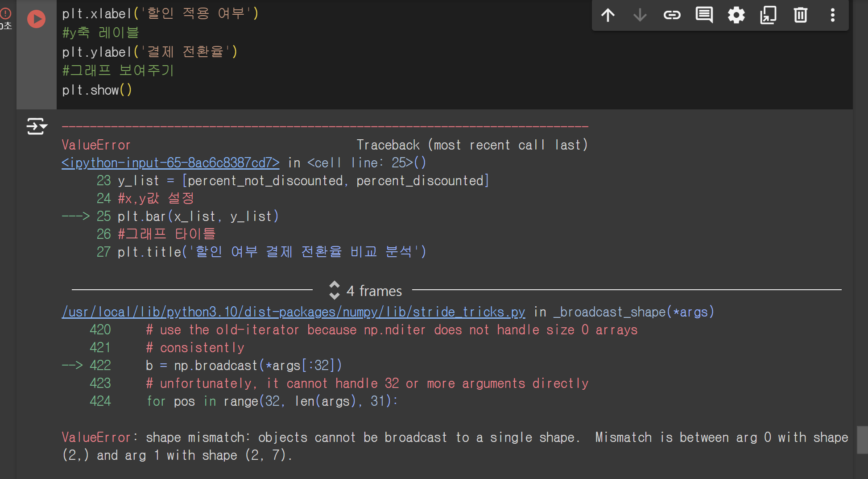868x479 pixels.
Task: Mirror cell in tab icon
Action: pos(769,15)
